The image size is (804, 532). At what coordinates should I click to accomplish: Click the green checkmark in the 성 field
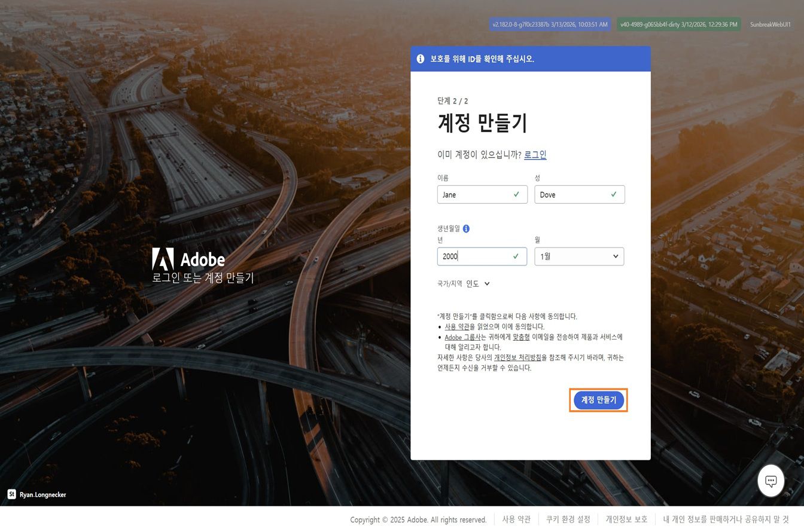pos(613,194)
